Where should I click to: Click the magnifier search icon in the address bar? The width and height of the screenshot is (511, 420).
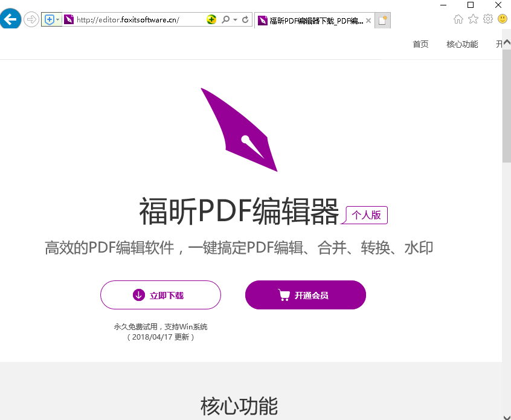(x=225, y=19)
